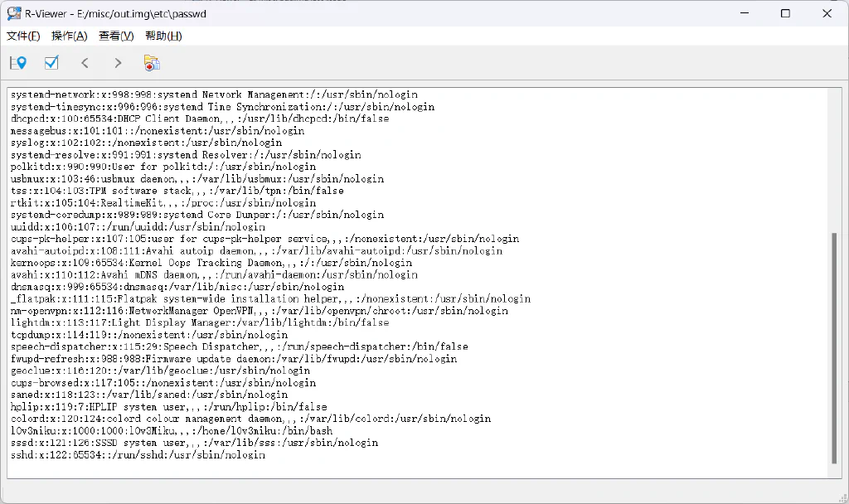Click the saned:x:118:123 line
This screenshot has height=504, width=849.
coord(149,395)
